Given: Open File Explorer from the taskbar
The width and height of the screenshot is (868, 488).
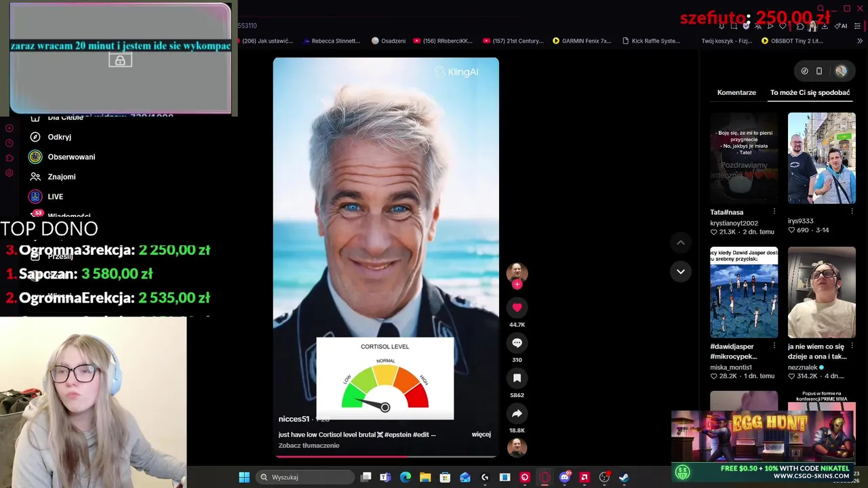Looking at the screenshot, I should point(425,477).
